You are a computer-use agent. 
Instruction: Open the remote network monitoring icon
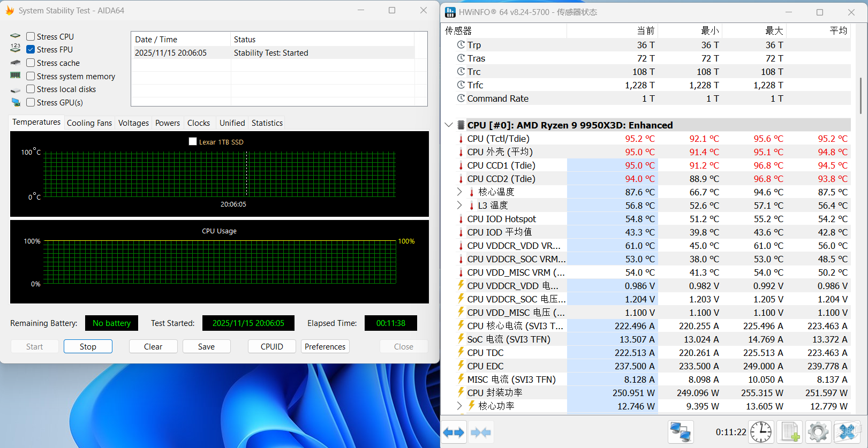[681, 432]
